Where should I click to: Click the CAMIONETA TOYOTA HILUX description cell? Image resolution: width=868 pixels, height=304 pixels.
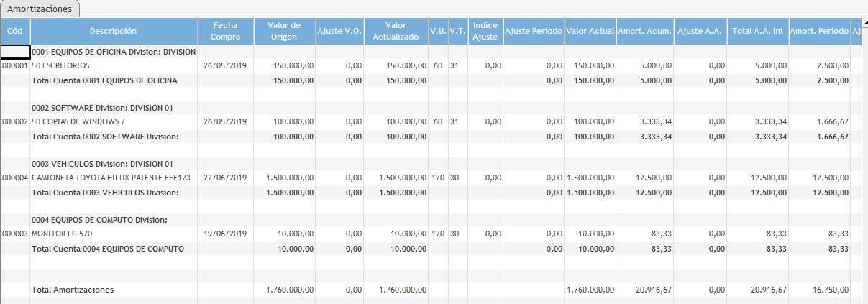click(111, 178)
